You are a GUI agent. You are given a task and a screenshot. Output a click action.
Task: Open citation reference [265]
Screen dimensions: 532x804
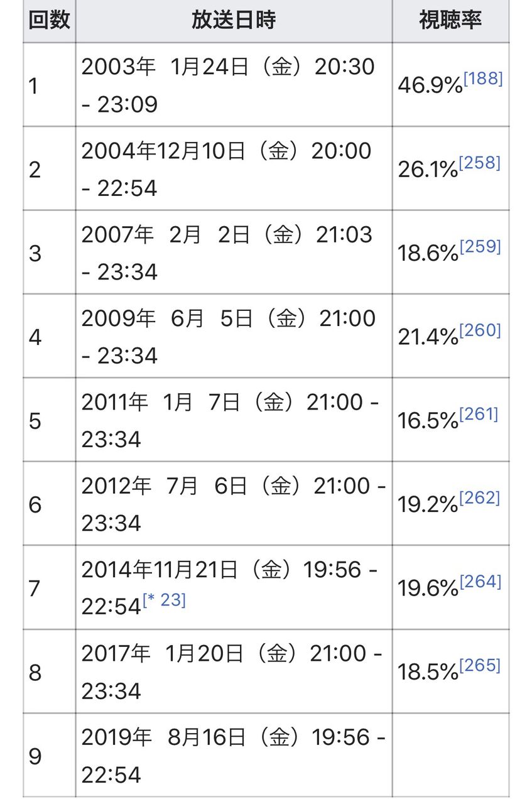pyautogui.click(x=480, y=666)
